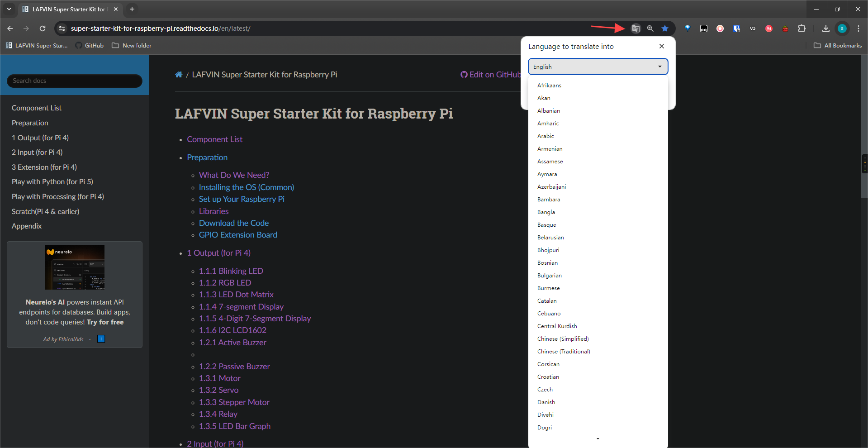Viewport: 868px width, 448px height.
Task: Click the address bar URL
Action: tap(161, 29)
